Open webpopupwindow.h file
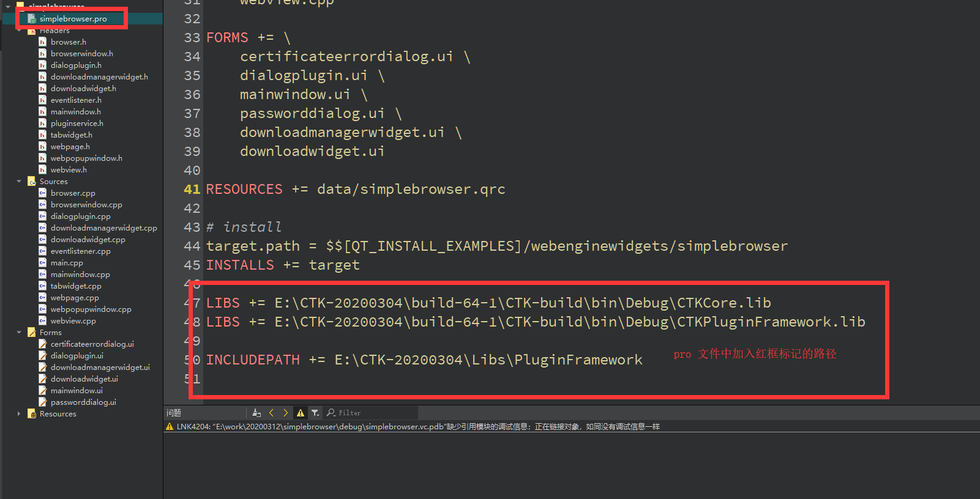Viewport: 980px width, 499px height. [86, 158]
